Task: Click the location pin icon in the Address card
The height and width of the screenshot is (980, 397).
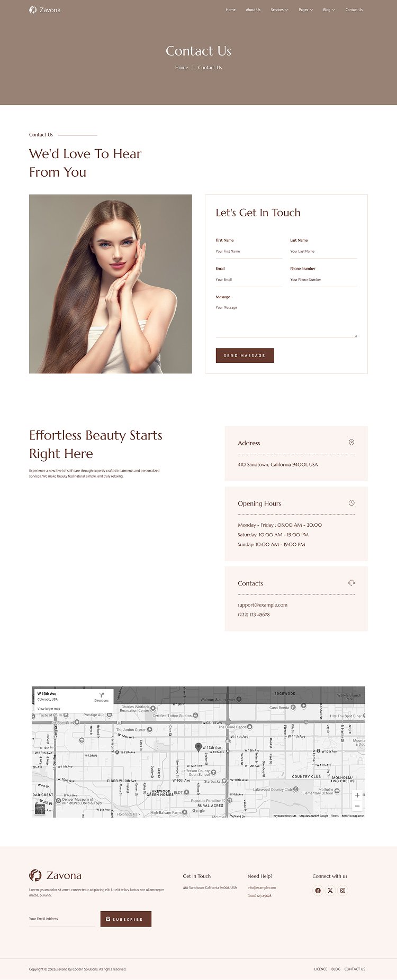Action: pos(351,442)
